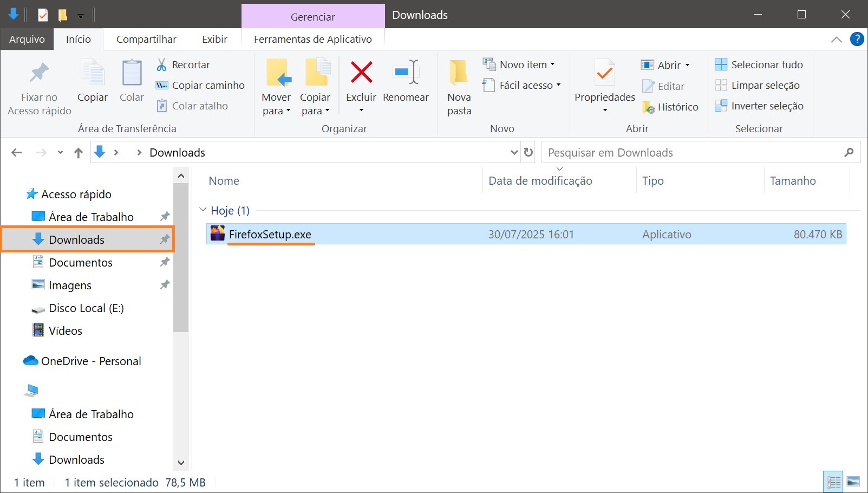Switch to the Compartilhar tab
868x493 pixels.
click(146, 39)
